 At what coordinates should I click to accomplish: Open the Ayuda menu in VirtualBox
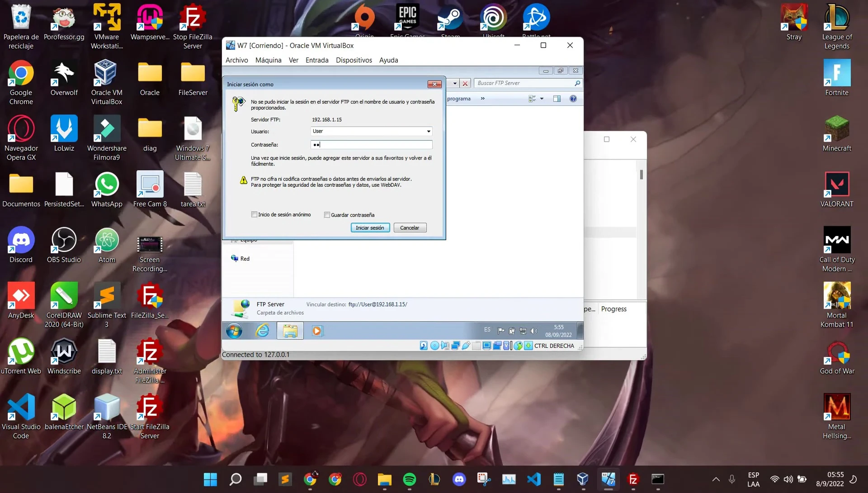click(388, 60)
